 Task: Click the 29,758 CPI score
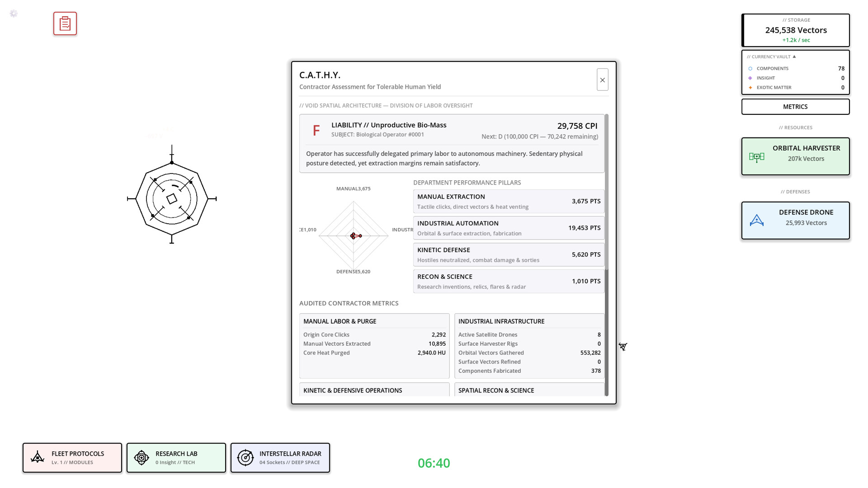(577, 126)
